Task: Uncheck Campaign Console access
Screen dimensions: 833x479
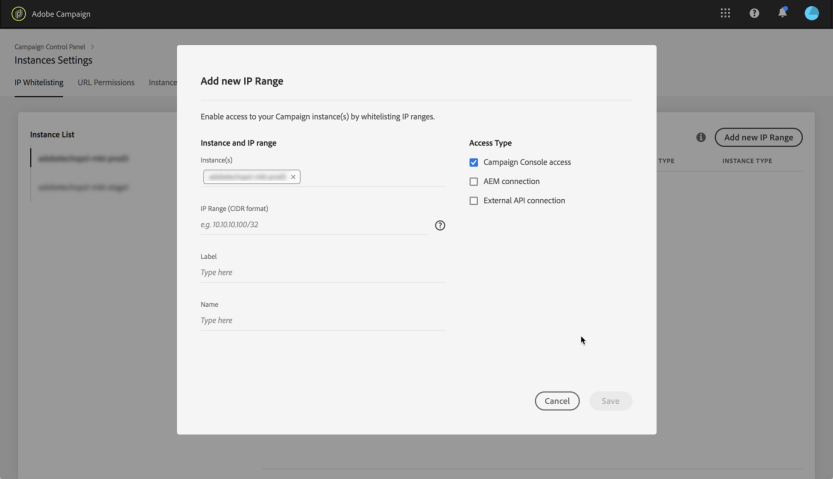Action: (473, 162)
